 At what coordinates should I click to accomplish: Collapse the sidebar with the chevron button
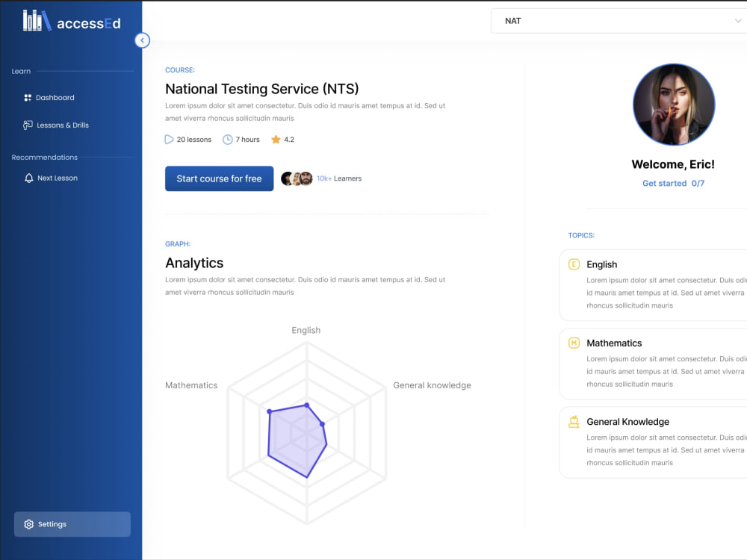(x=142, y=40)
